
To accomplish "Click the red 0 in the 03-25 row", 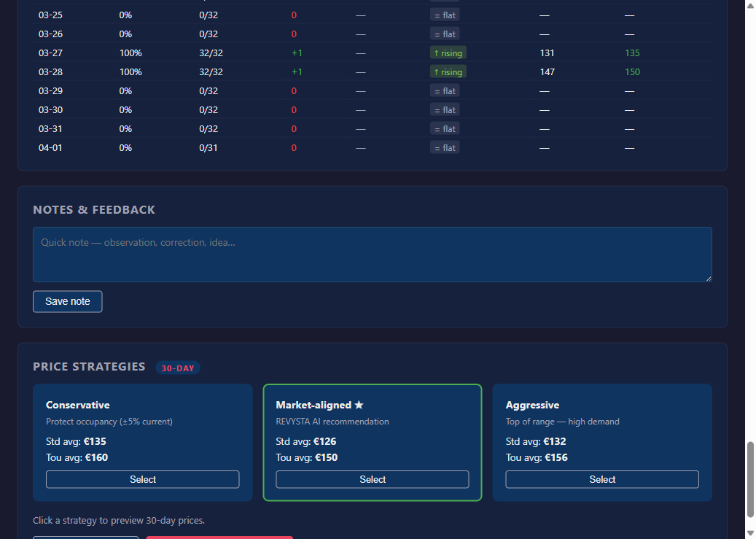I will (x=294, y=15).
